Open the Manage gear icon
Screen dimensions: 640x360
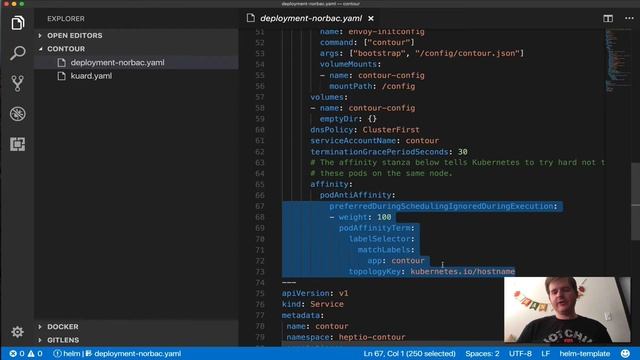click(17, 332)
